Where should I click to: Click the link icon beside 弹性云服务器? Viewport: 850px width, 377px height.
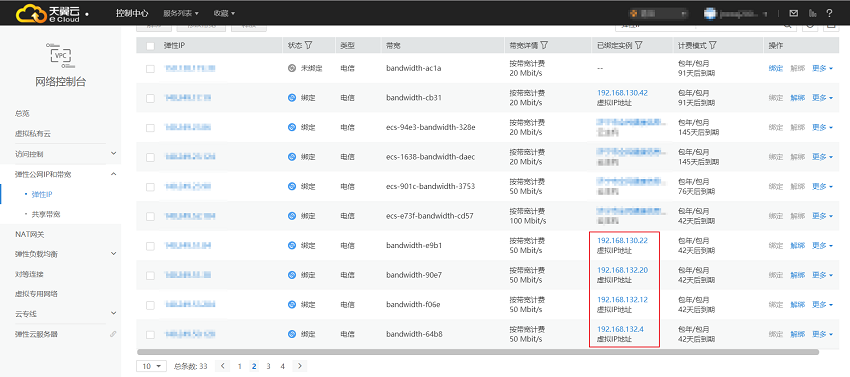pyautogui.click(x=113, y=334)
